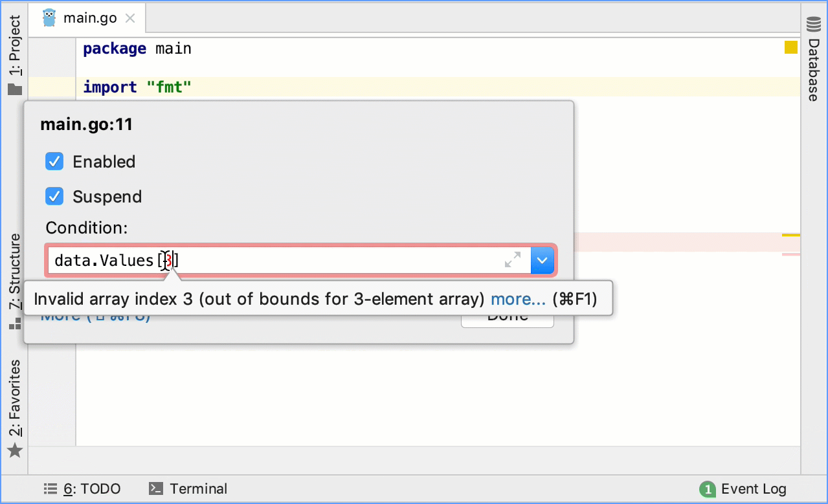Click the Go gopher file icon
The width and height of the screenshot is (828, 504).
(x=49, y=18)
